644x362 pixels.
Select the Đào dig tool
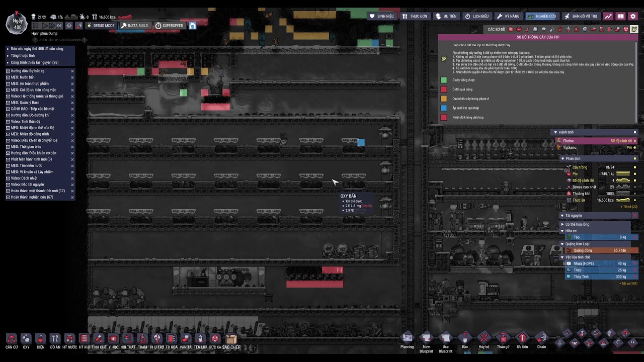click(465, 338)
